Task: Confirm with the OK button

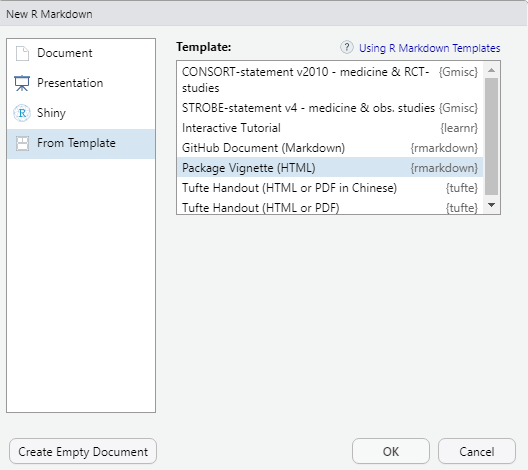Action: click(391, 451)
